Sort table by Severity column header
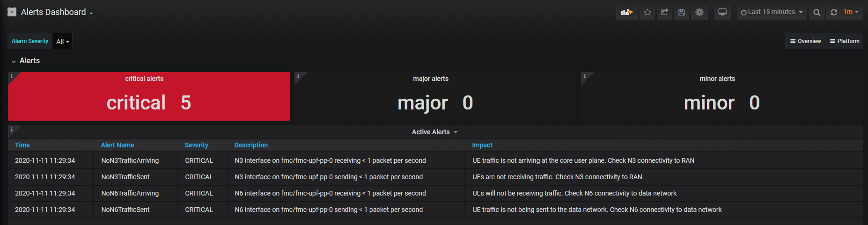The image size is (868, 225). click(x=196, y=145)
